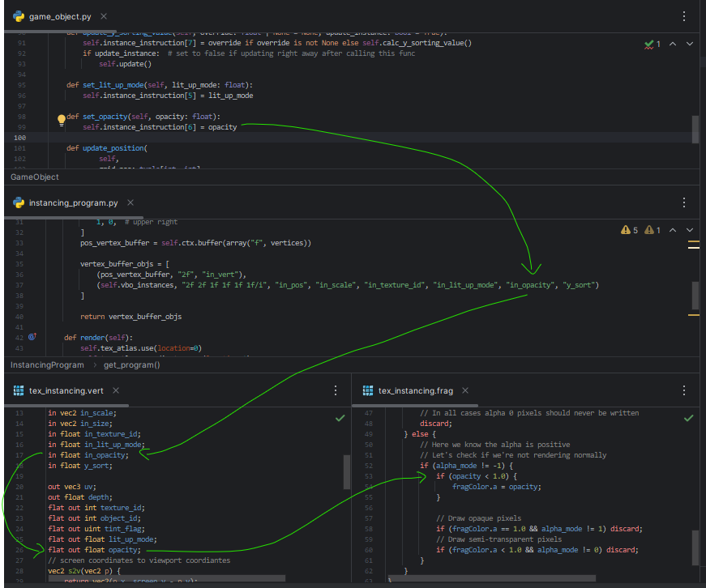
Task: Click the 1 weak warning indicator
Action: (652, 230)
